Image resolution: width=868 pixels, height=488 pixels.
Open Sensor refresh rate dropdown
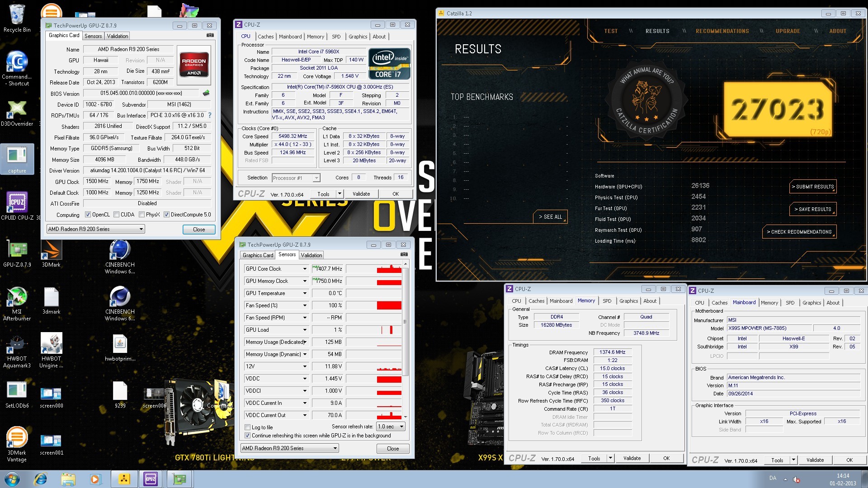click(391, 427)
